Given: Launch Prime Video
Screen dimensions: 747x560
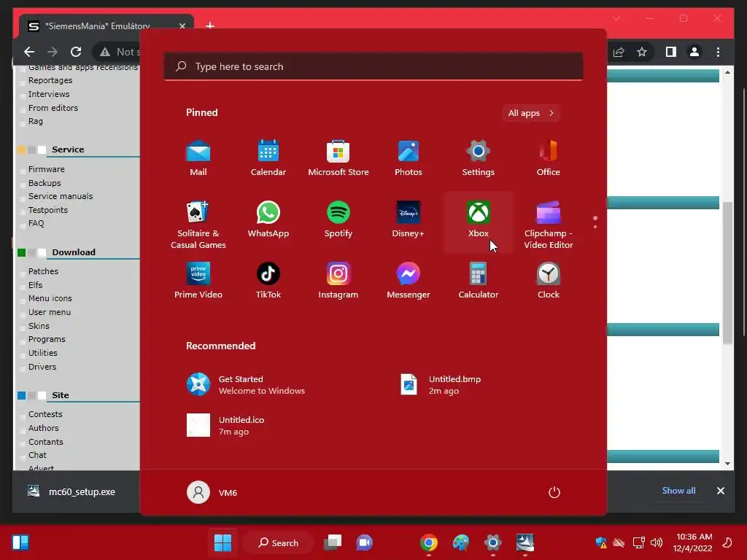Looking at the screenshot, I should pos(198,281).
